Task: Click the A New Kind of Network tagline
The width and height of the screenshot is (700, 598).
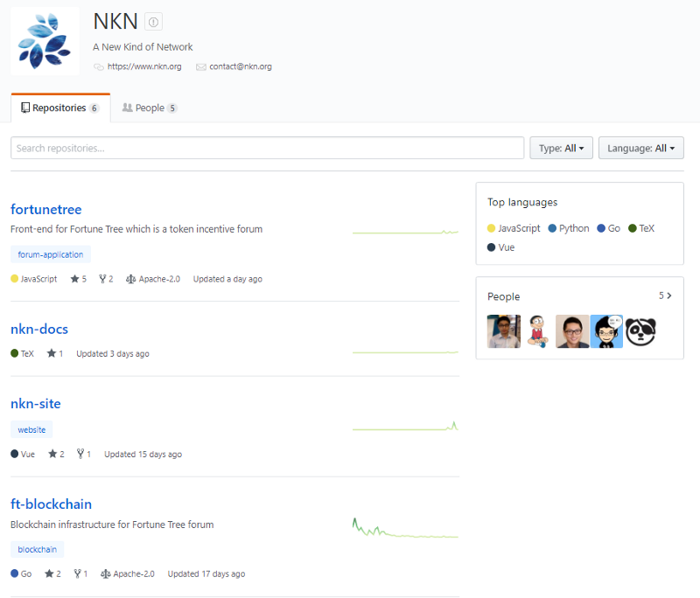Action: pos(143,47)
